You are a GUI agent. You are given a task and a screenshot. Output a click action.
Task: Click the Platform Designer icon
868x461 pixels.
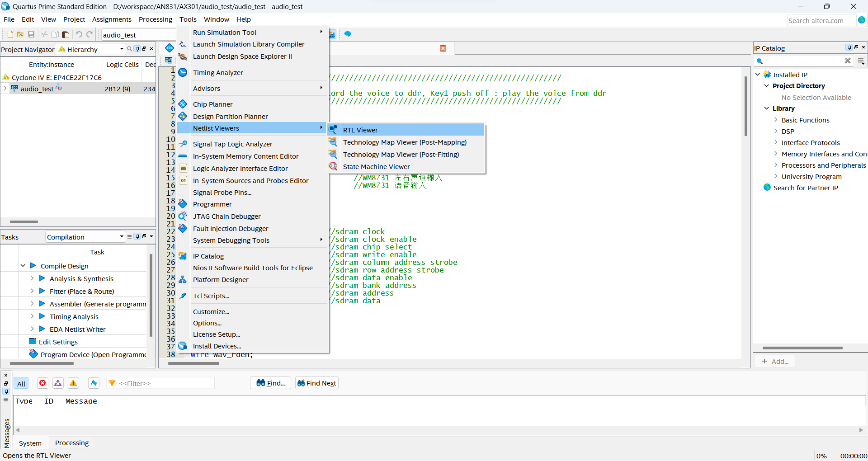coord(183,279)
